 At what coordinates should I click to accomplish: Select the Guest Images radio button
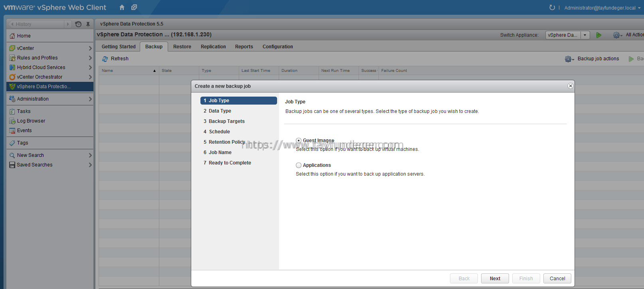tap(299, 141)
